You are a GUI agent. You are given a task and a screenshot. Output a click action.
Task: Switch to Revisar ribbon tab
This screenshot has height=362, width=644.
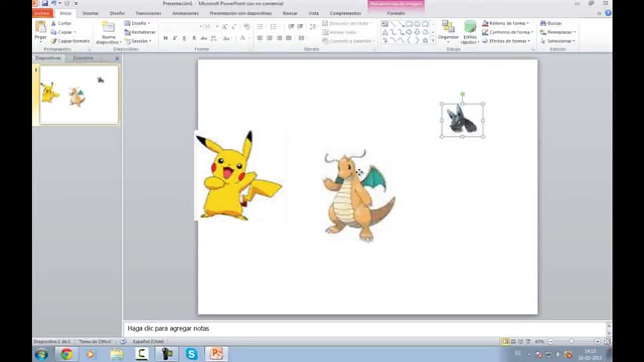[x=290, y=14]
